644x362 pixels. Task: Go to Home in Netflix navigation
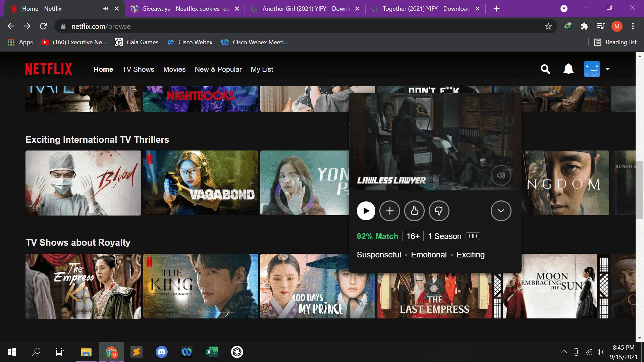tap(103, 69)
